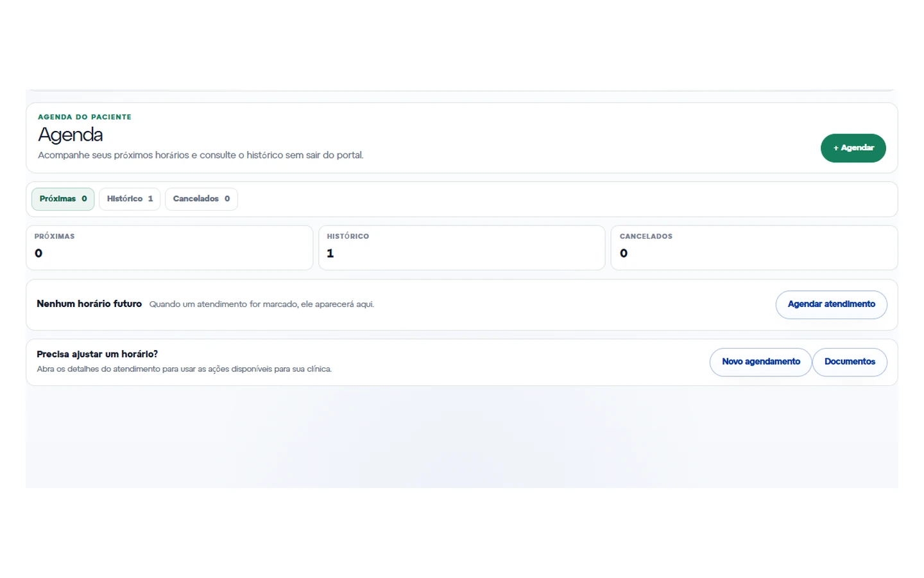924x578 pixels.
Task: Click the CANCELADOS summary card
Action: pyautogui.click(x=754, y=247)
